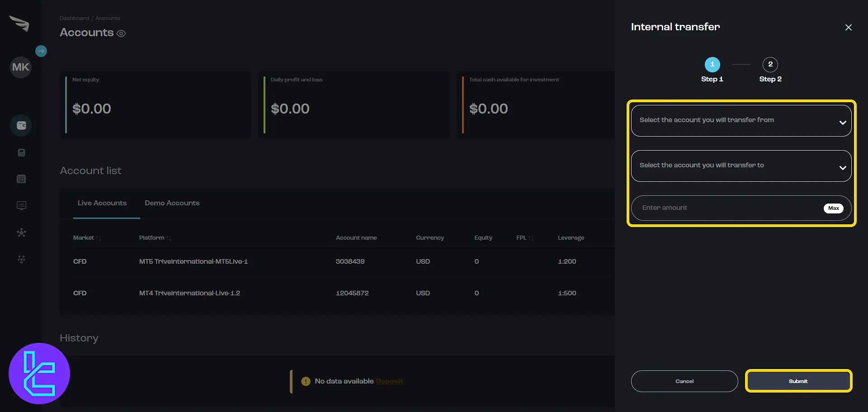Open the calculator icon in sidebar
The height and width of the screenshot is (412, 868).
tap(21, 153)
